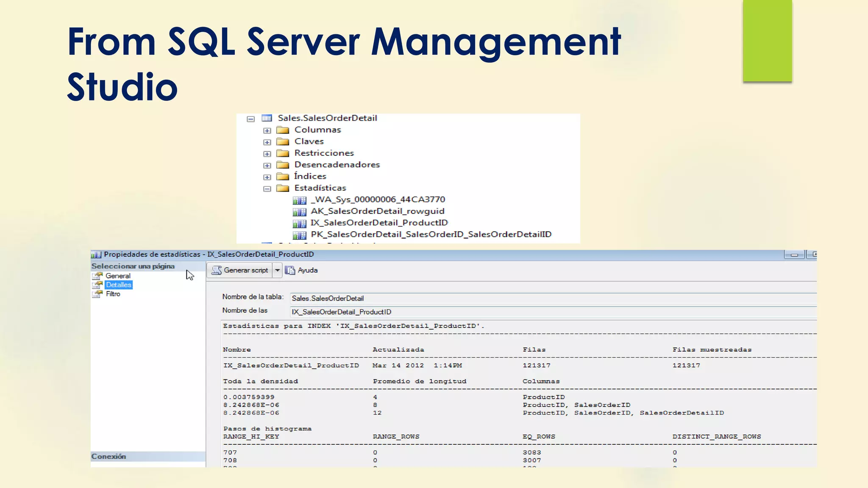Select the Restricciones tree item
Viewport: 868px width, 488px height.
(324, 153)
